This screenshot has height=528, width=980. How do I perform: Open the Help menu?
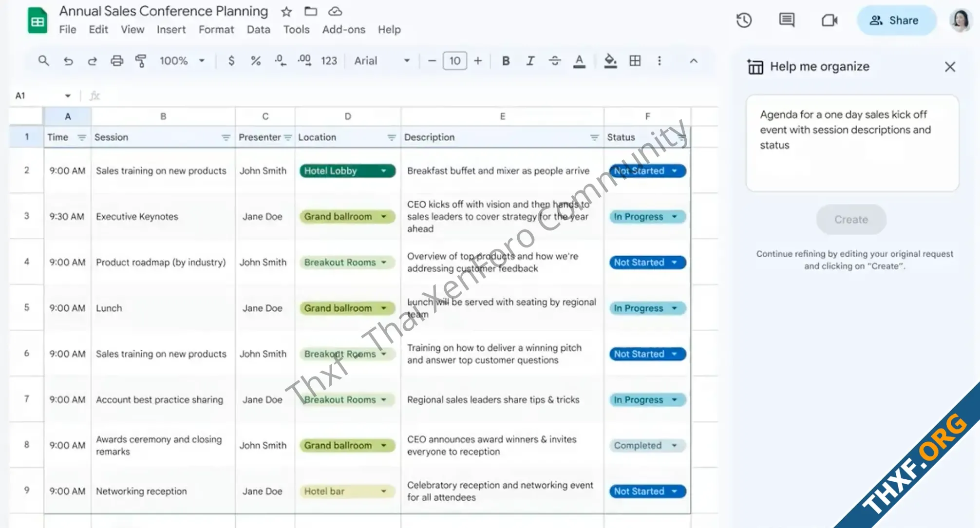tap(389, 30)
